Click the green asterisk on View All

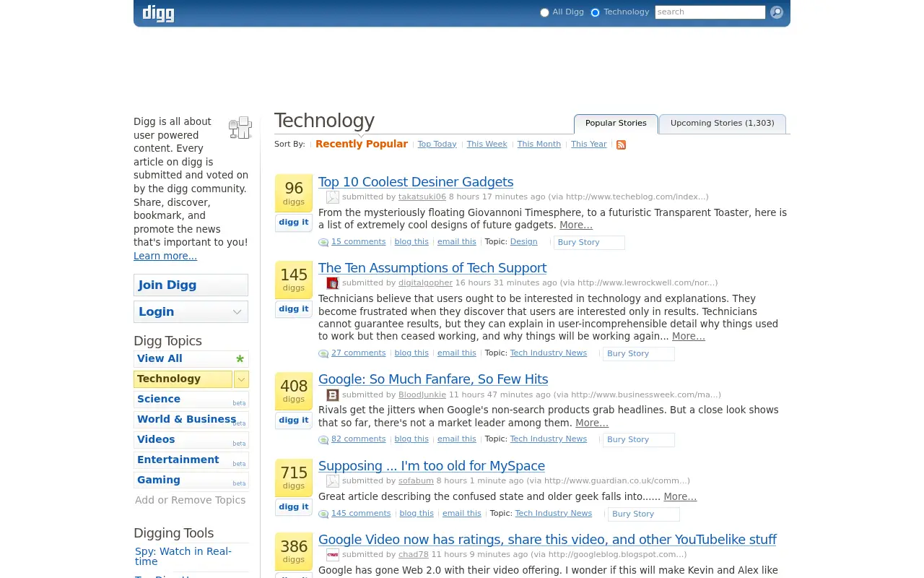(x=240, y=359)
